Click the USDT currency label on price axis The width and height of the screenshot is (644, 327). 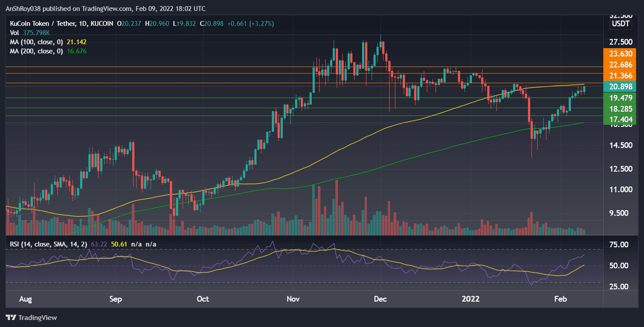(620, 24)
